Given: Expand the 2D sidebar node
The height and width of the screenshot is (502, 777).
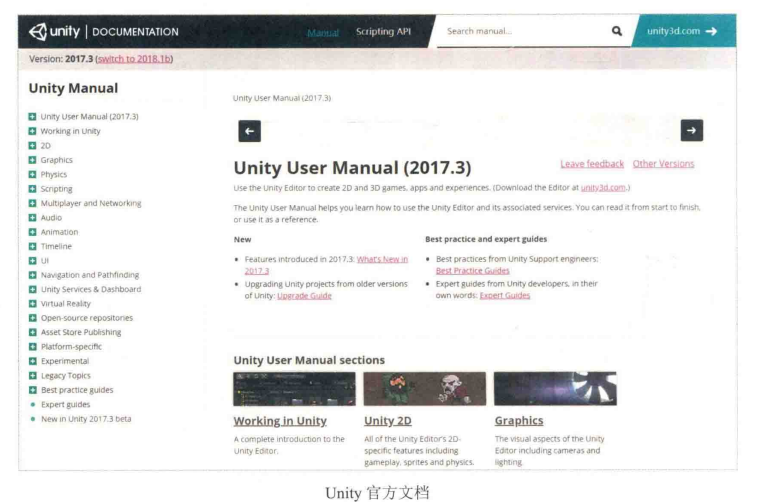Looking at the screenshot, I should 32,145.
